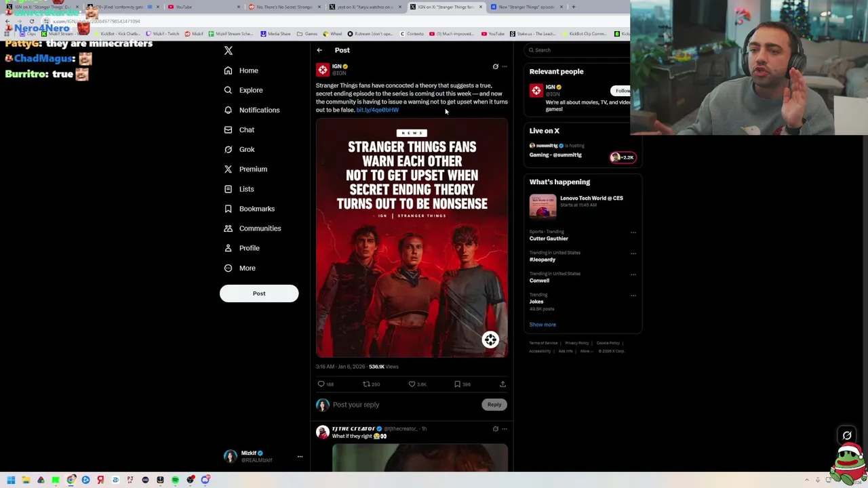Open options for Jokes trend
This screenshot has height=488, width=868.
(x=633, y=296)
